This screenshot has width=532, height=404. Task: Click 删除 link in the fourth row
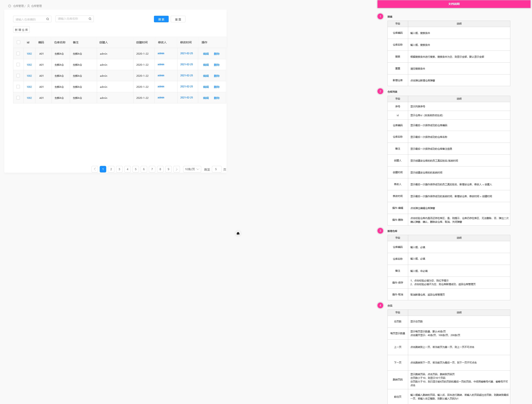[x=217, y=87]
